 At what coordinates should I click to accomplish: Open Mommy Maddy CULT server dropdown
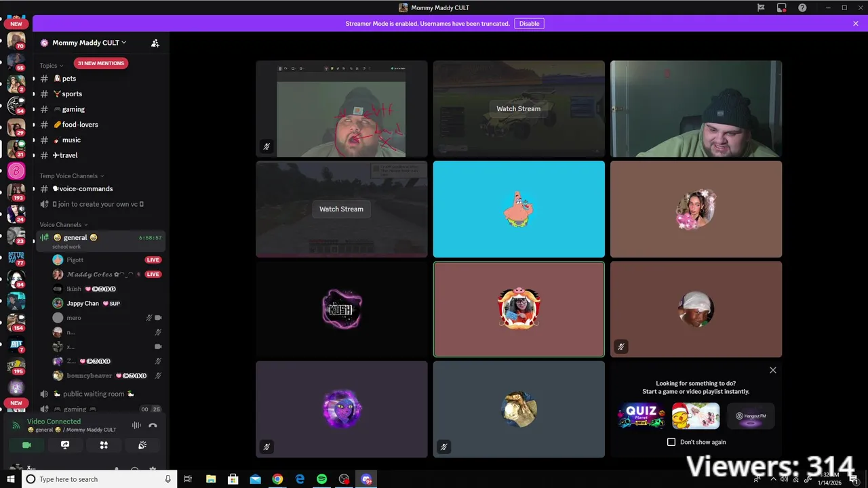coord(89,43)
